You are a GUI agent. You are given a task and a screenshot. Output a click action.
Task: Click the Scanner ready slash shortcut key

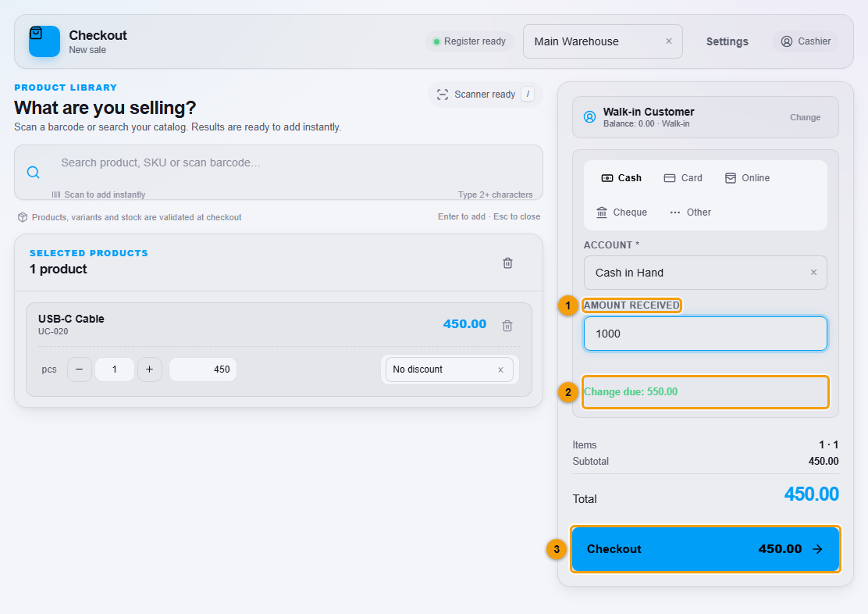pyautogui.click(x=528, y=95)
